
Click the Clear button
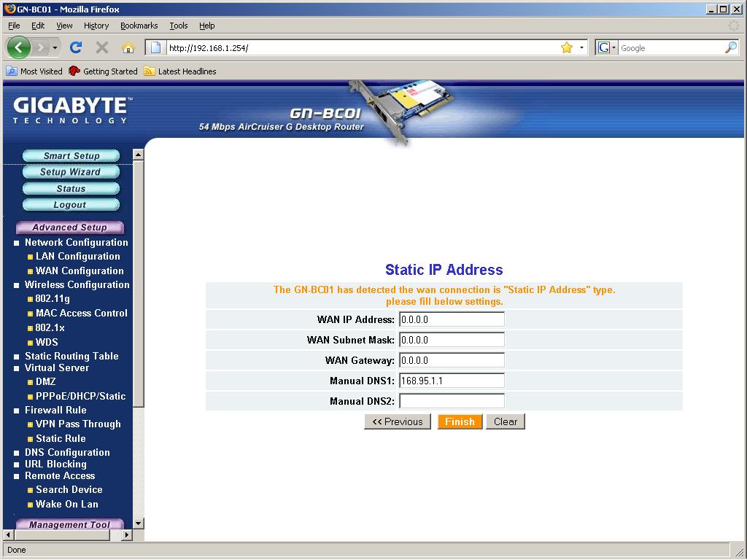[x=506, y=422]
